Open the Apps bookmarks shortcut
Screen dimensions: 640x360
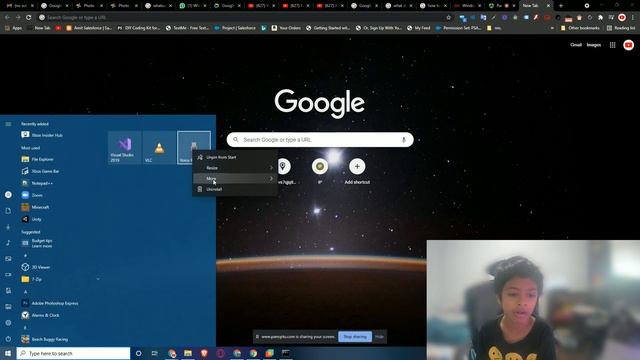click(13, 28)
